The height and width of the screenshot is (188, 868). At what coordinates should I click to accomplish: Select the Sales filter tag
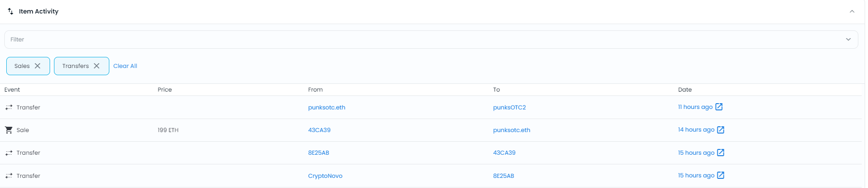[x=22, y=66]
